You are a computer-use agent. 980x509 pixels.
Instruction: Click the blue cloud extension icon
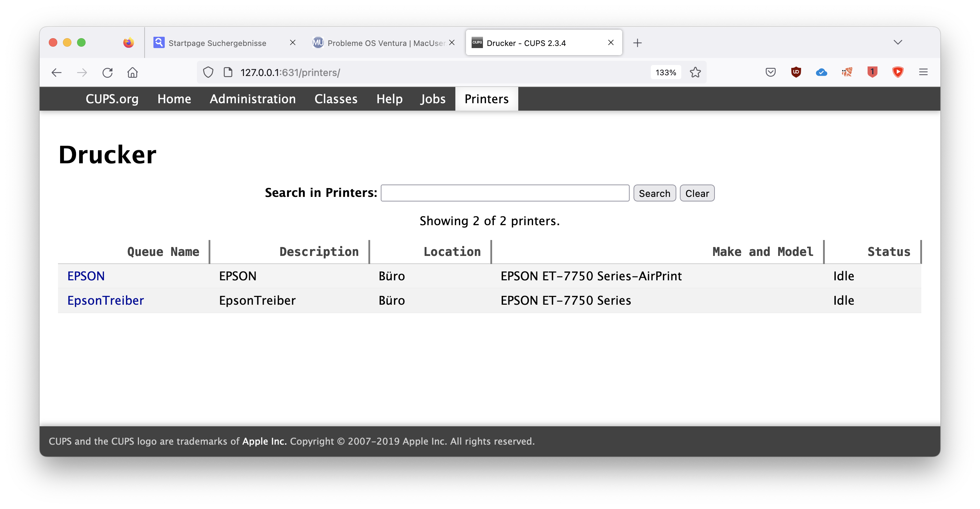(x=821, y=72)
